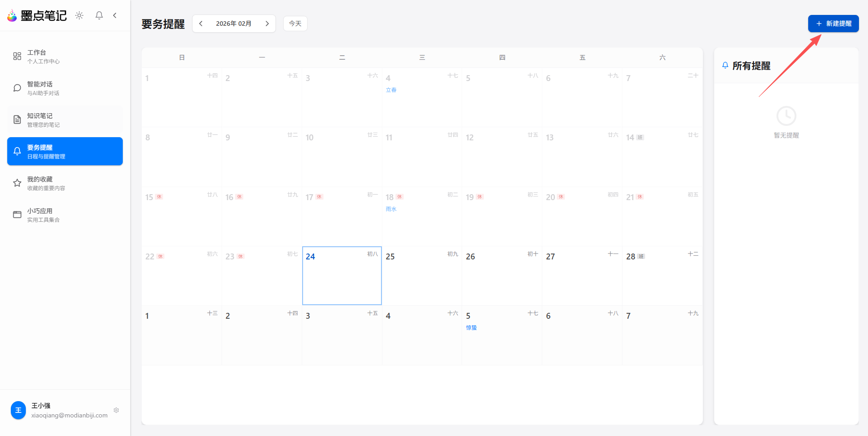Select February 28 calendar cell
Viewport: 868px width, 436px height.
(x=662, y=276)
